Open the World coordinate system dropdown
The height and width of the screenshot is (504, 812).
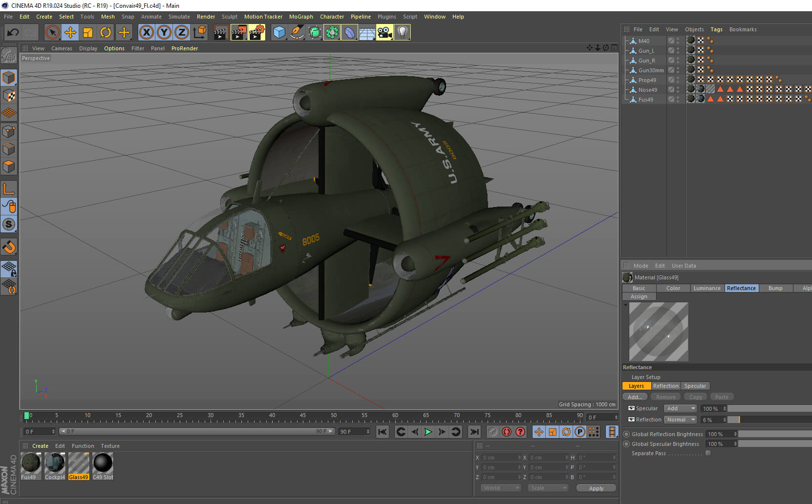[501, 488]
